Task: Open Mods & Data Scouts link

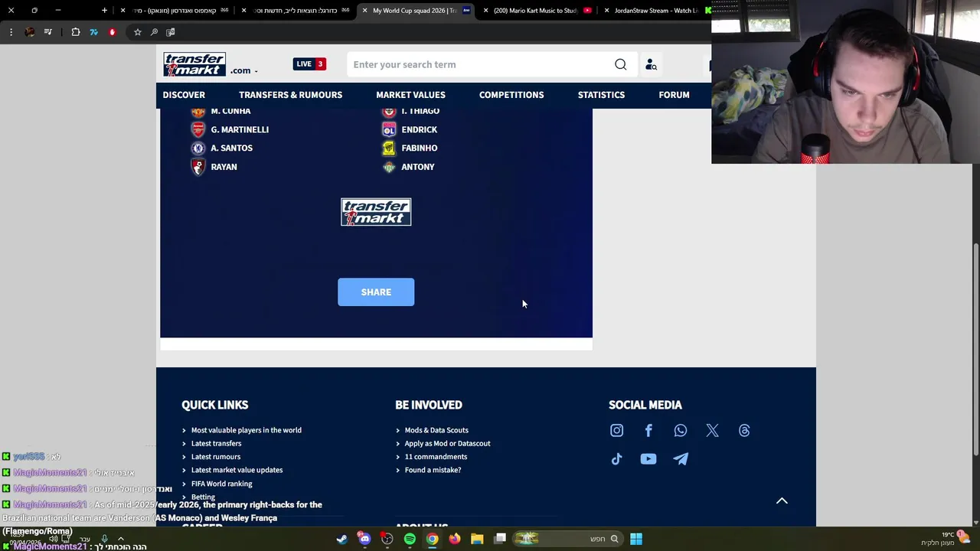Action: tap(436, 430)
